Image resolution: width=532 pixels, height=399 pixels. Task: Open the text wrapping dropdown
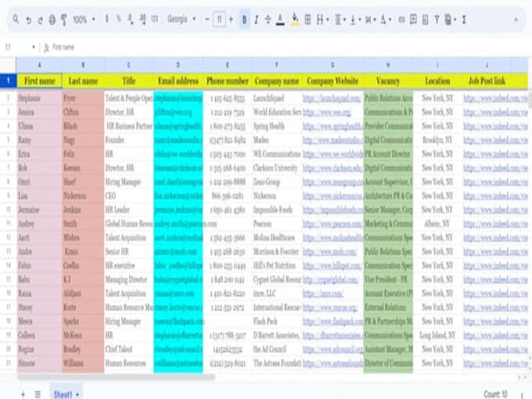pyautogui.click(x=371, y=20)
